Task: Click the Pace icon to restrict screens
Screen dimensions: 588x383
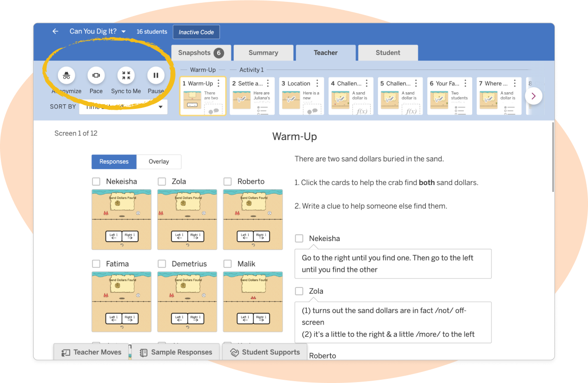Action: [96, 76]
